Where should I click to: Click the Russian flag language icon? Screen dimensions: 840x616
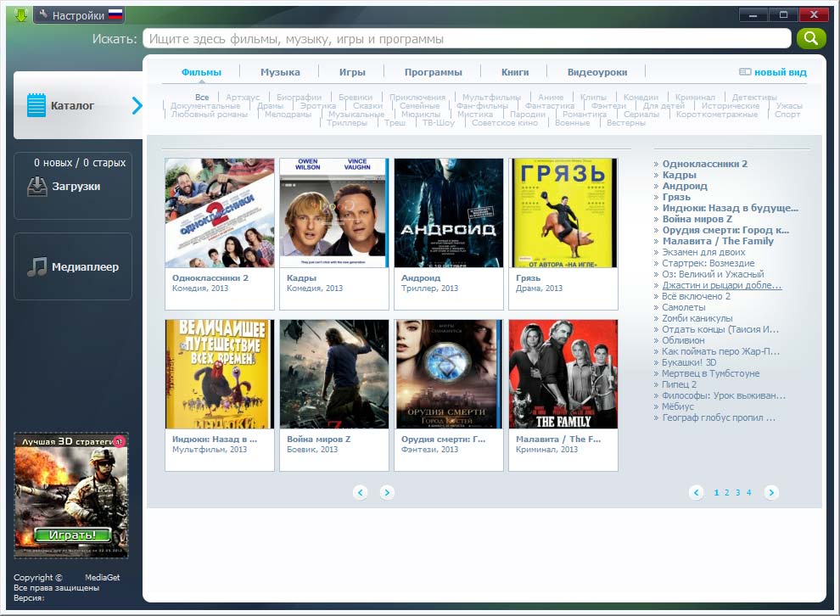tap(115, 14)
